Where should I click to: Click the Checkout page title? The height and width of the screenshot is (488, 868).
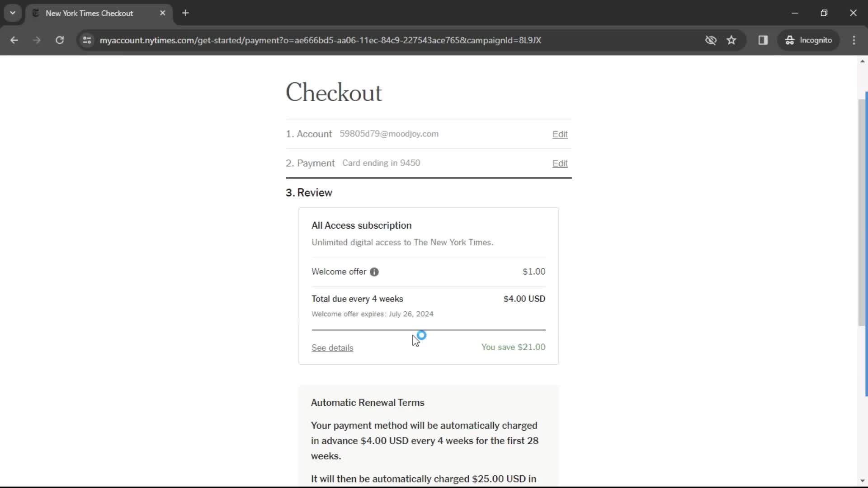point(334,93)
